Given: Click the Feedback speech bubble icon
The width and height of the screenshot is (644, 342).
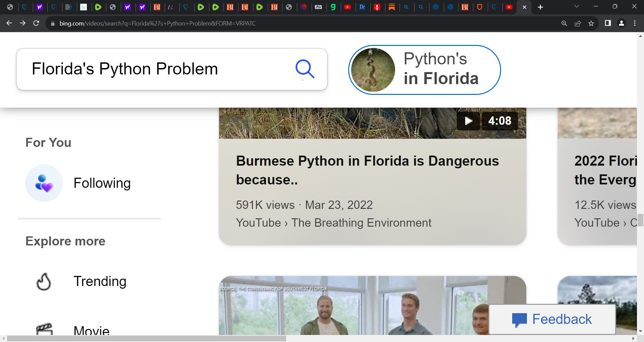Looking at the screenshot, I should (x=519, y=320).
